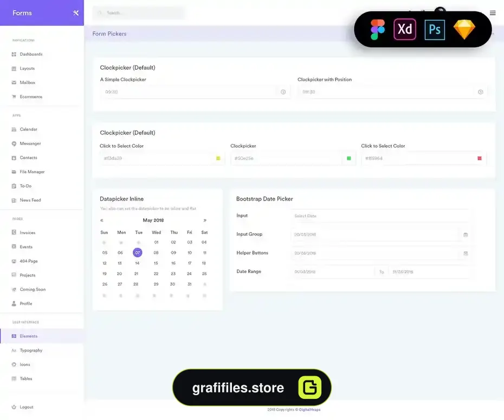Click the yellow color swatch
The width and height of the screenshot is (504, 420).
click(x=218, y=158)
